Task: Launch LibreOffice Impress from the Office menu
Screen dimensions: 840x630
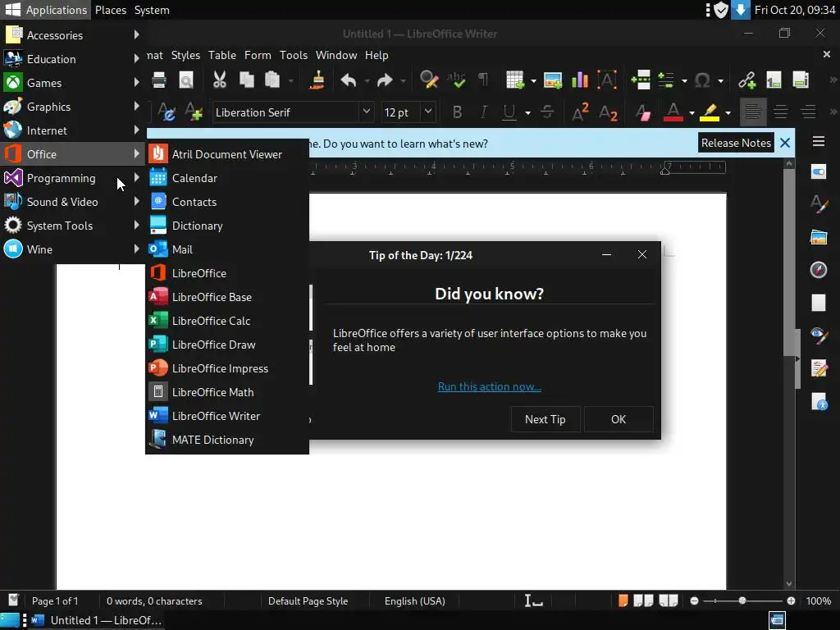Action: click(x=227, y=368)
